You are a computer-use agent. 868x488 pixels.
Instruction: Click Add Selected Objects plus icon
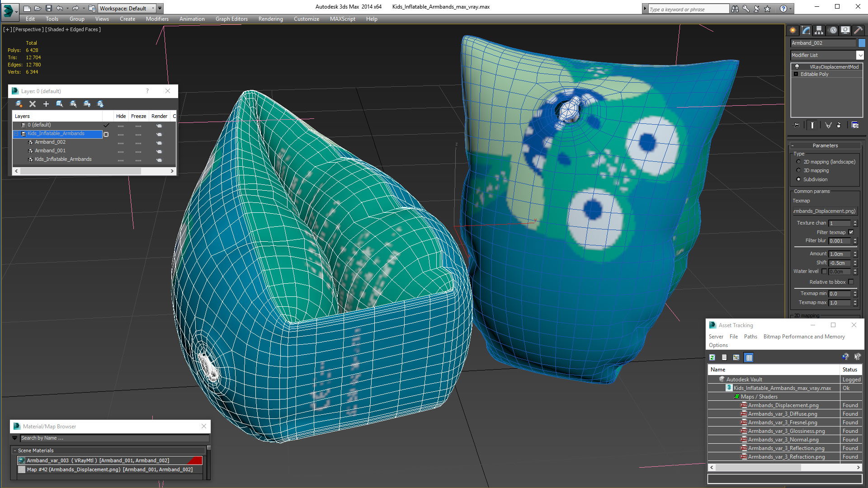click(46, 104)
